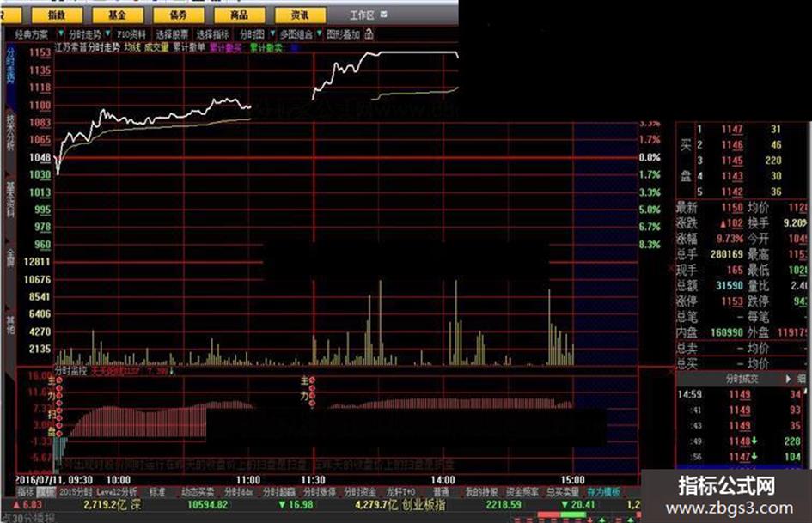This screenshot has height=523, width=812.
Task: Switch to the 基金 tab
Action: [117, 15]
